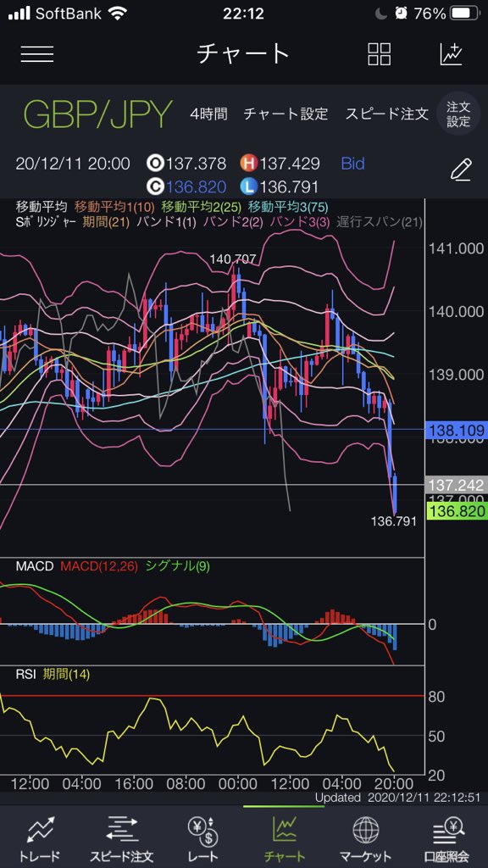Tap the L low price icon
Image resolution: width=488 pixels, height=868 pixels.
[x=248, y=186]
